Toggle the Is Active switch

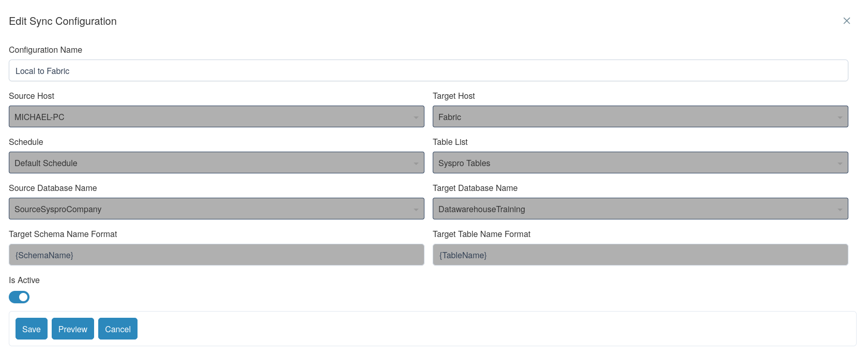pyautogui.click(x=19, y=297)
